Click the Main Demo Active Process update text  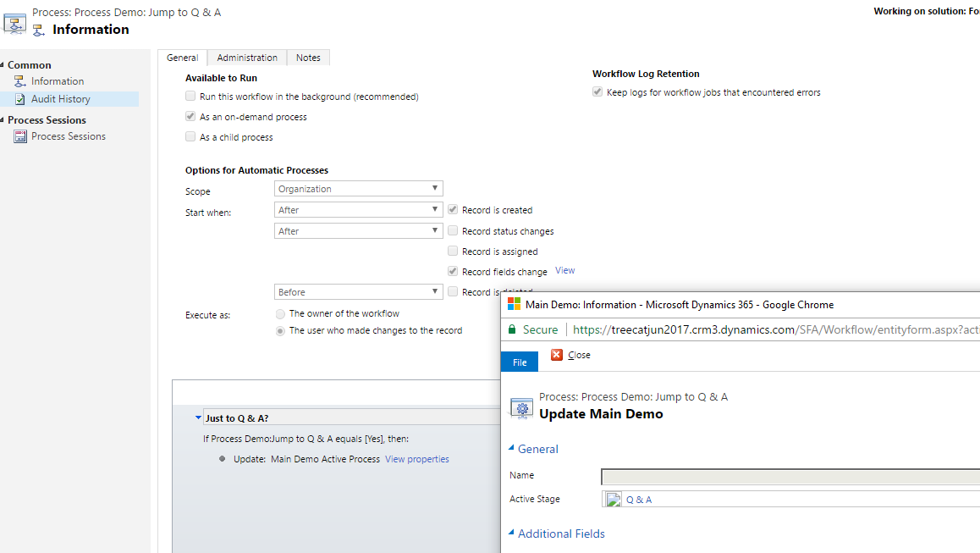point(325,459)
